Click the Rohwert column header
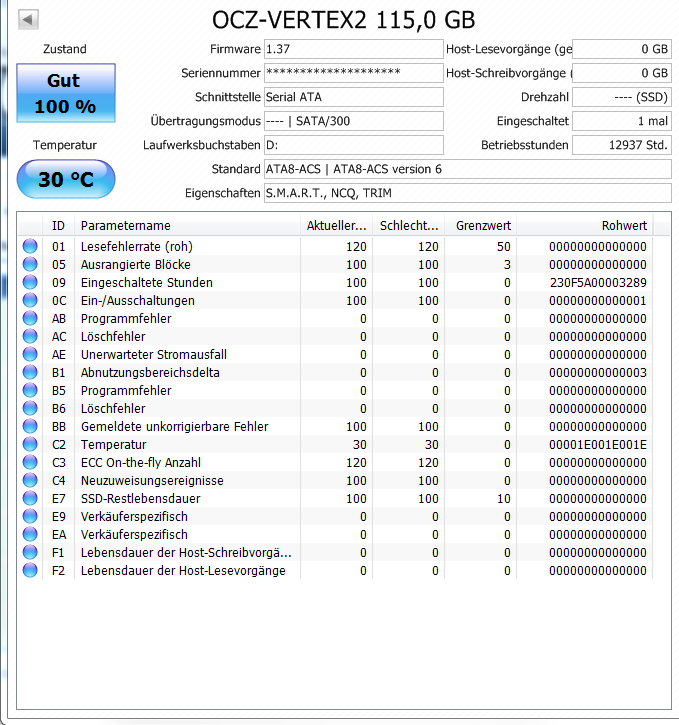The width and height of the screenshot is (679, 725). coord(585,226)
